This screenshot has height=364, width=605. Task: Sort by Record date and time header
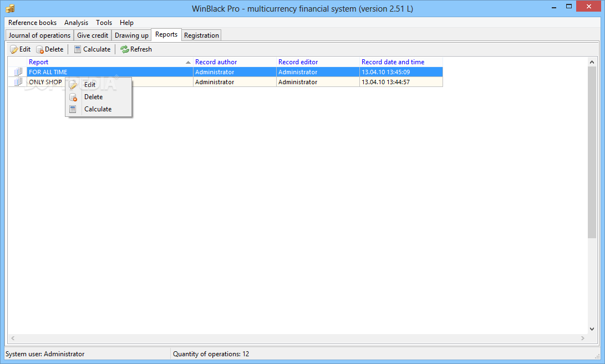[401, 62]
